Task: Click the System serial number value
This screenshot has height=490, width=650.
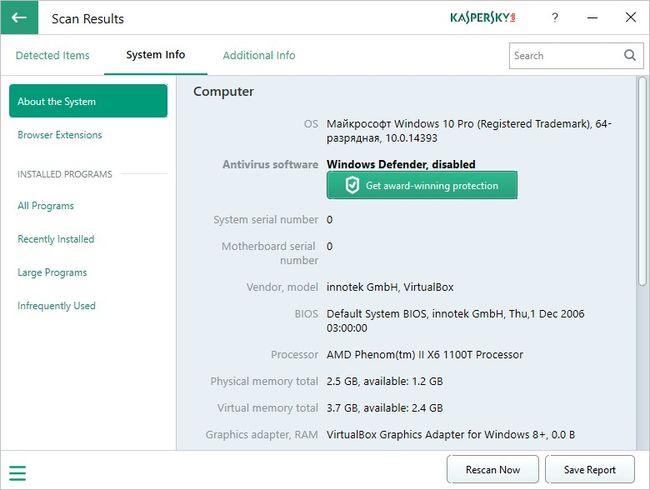Action: [x=329, y=219]
